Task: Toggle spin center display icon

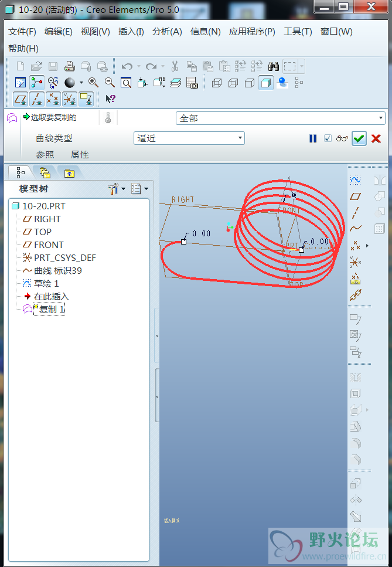Action: point(37,83)
